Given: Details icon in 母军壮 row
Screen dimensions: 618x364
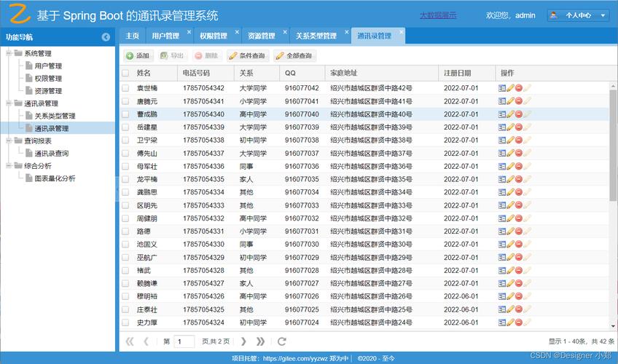Looking at the screenshot, I should [x=501, y=166].
